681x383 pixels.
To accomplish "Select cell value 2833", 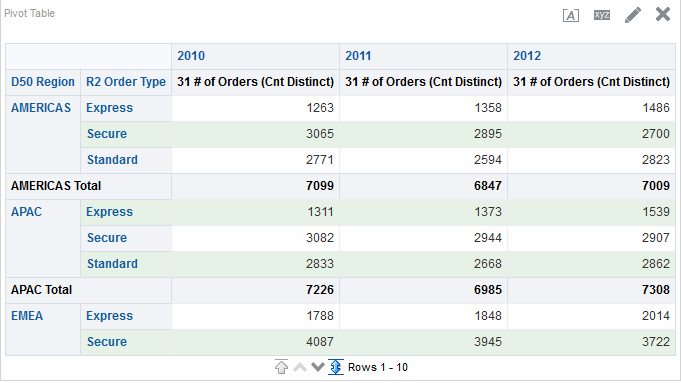I will tap(320, 264).
